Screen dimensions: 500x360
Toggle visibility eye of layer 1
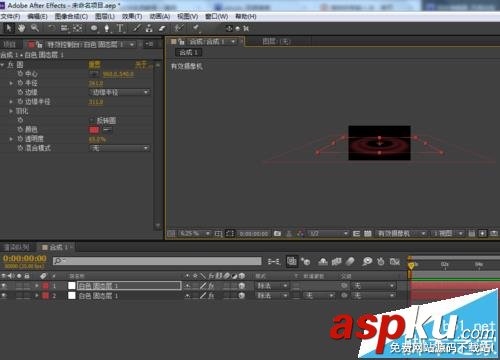pos(4,286)
